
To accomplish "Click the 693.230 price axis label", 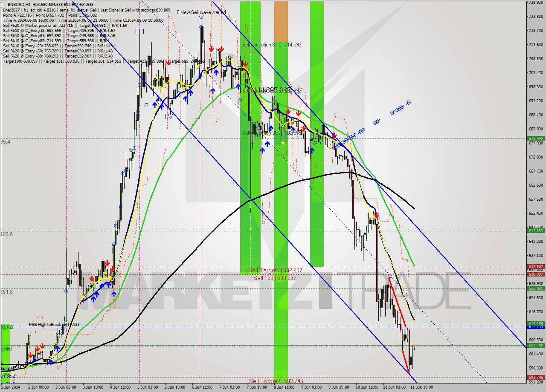I will [536, 101].
